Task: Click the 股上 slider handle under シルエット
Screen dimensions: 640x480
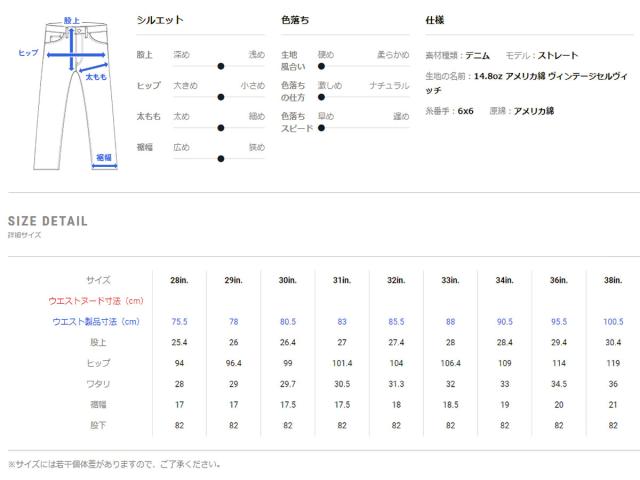Action: (221, 66)
